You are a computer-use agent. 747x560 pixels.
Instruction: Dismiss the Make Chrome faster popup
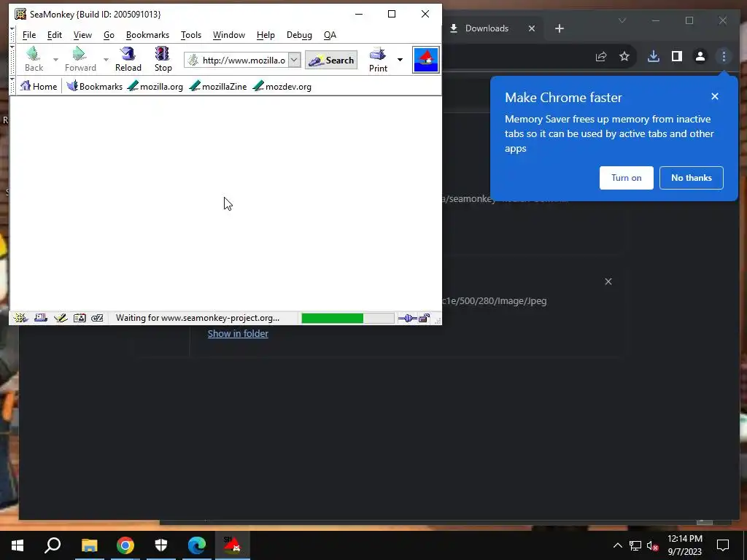(715, 96)
